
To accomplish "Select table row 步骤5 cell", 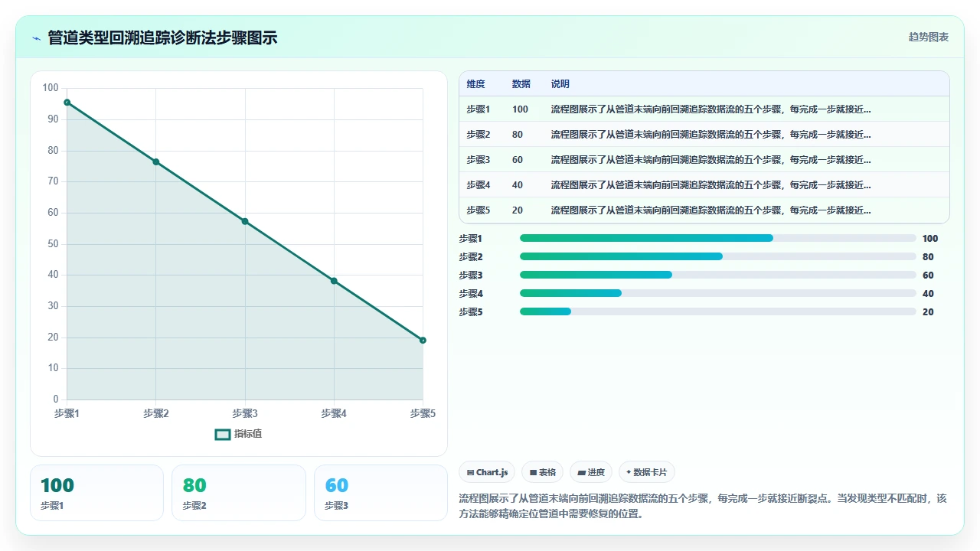I will click(x=479, y=210).
